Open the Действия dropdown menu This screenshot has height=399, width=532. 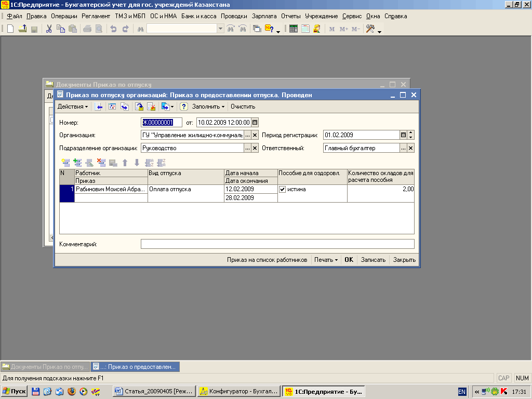[73, 107]
